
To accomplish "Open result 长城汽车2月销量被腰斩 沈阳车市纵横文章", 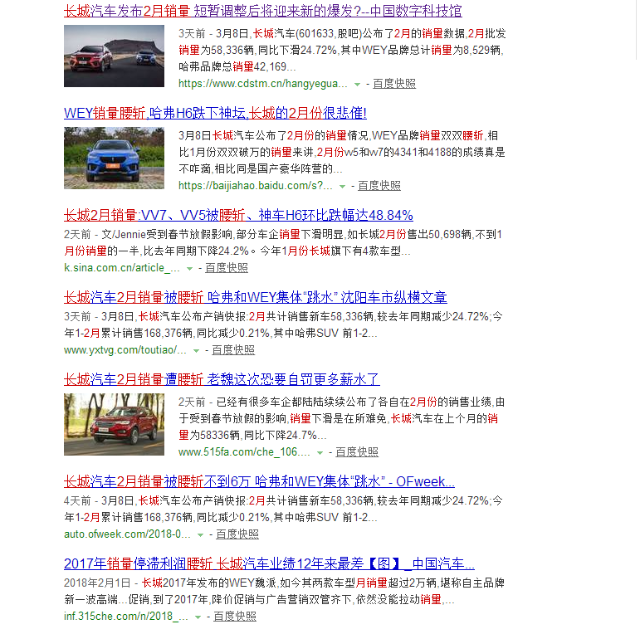I will tap(255, 297).
